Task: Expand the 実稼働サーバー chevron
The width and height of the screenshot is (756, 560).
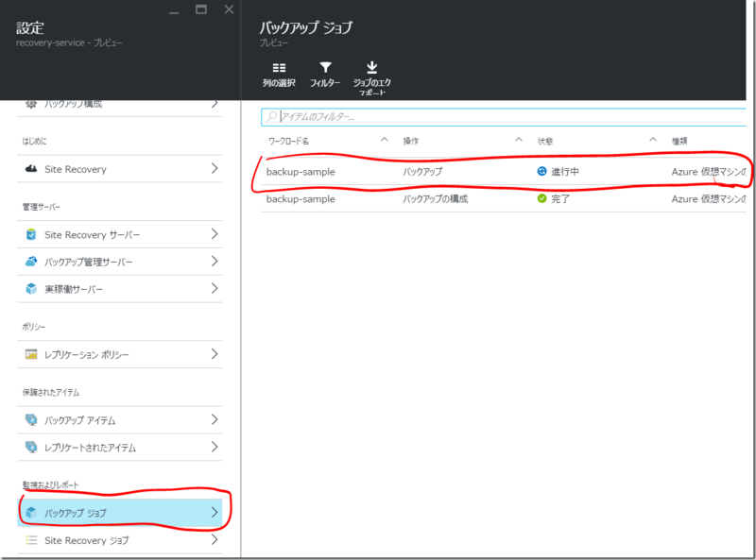Action: pyautogui.click(x=215, y=288)
